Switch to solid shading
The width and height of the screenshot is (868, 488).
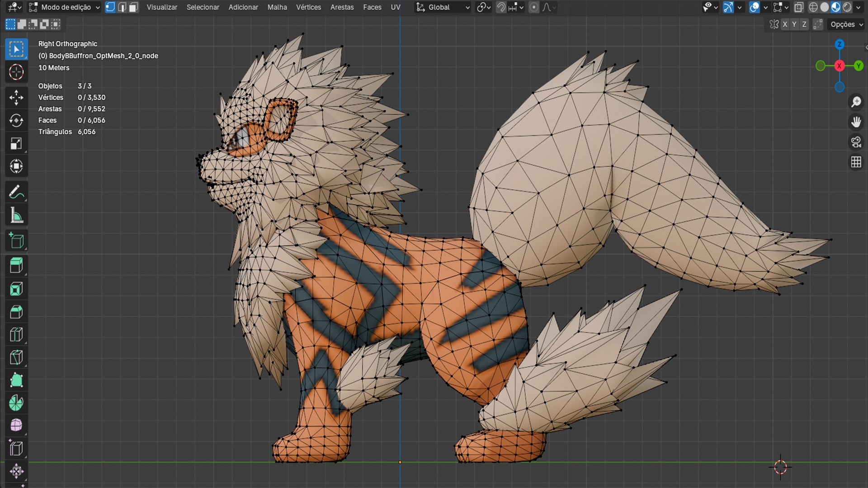[825, 7]
